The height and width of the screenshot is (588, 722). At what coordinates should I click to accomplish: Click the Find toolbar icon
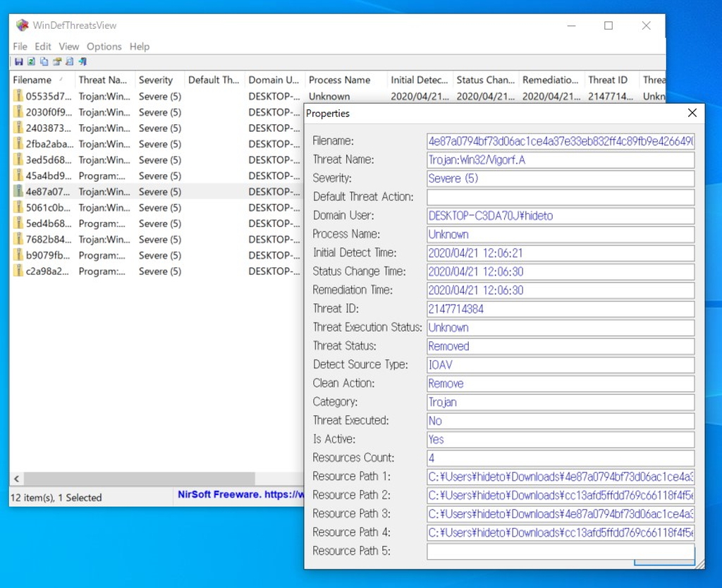(70, 62)
